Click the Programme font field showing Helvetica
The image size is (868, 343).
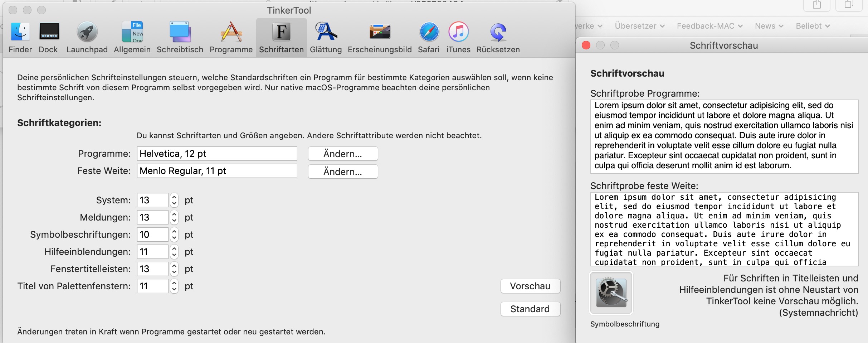[x=217, y=154]
